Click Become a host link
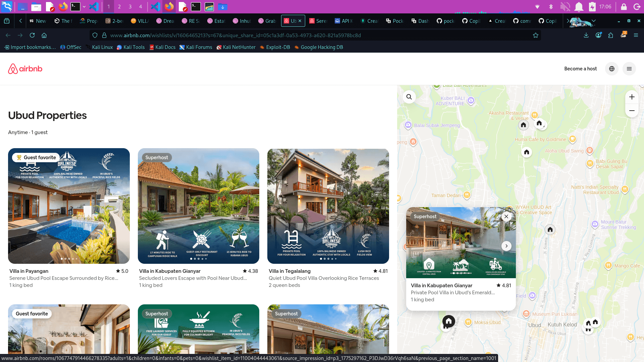The image size is (644, 362). pyautogui.click(x=581, y=69)
